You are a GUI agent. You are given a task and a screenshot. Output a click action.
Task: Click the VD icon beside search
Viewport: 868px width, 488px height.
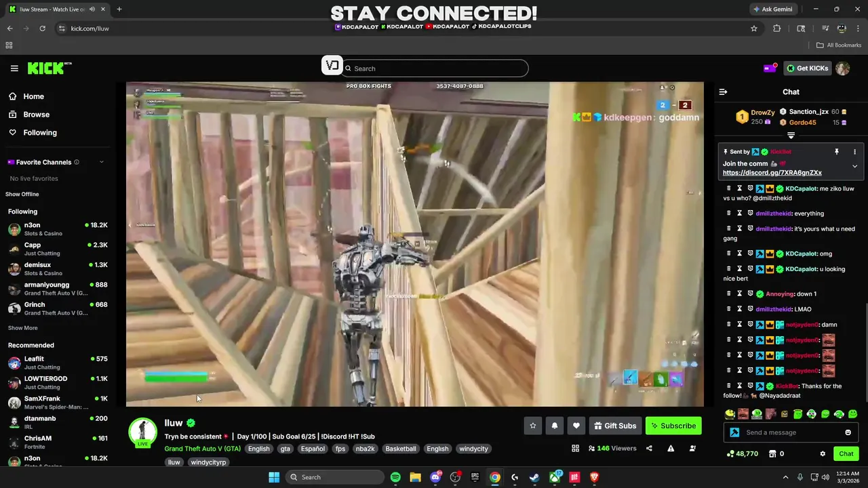(x=332, y=65)
